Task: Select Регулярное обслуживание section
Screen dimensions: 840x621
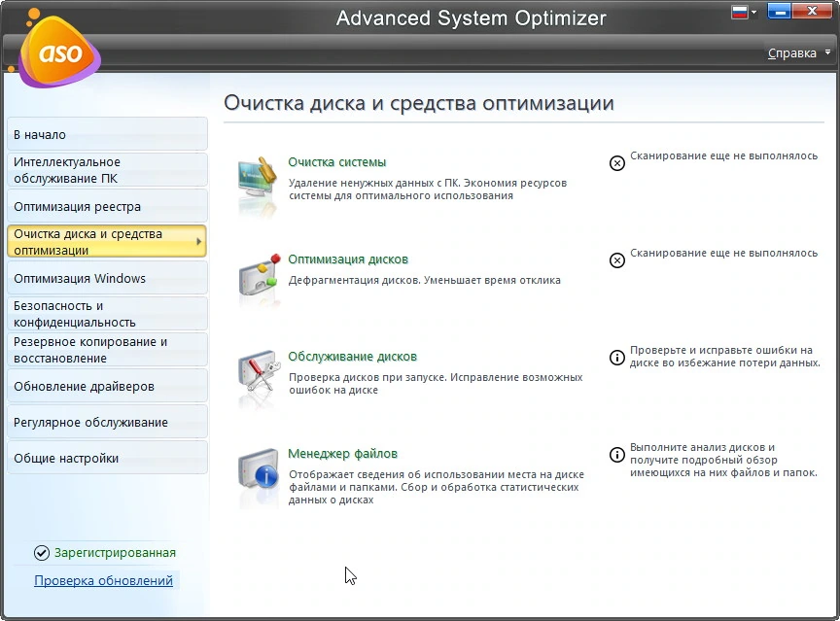Action: (107, 422)
